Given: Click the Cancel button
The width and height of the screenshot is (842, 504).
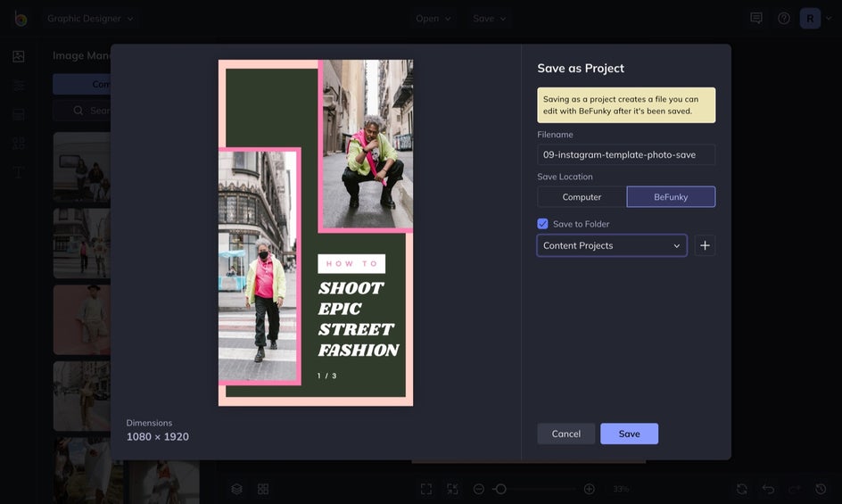Looking at the screenshot, I should 565,434.
